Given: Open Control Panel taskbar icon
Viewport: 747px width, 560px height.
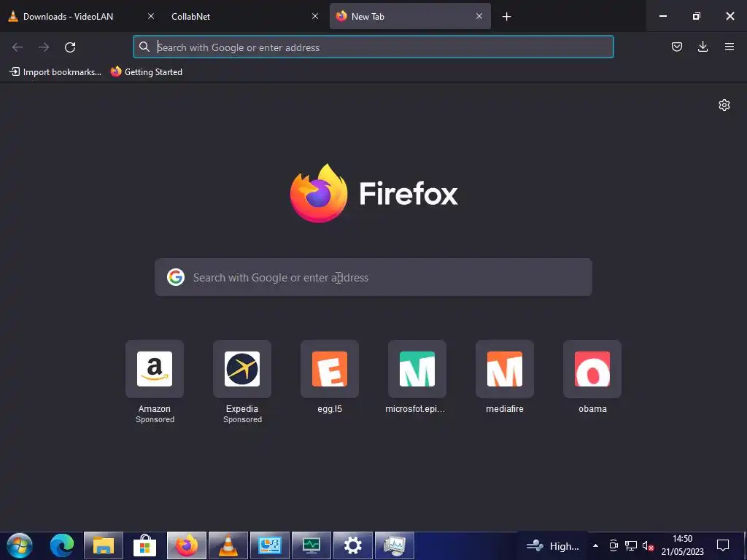Looking at the screenshot, I should point(270,545).
